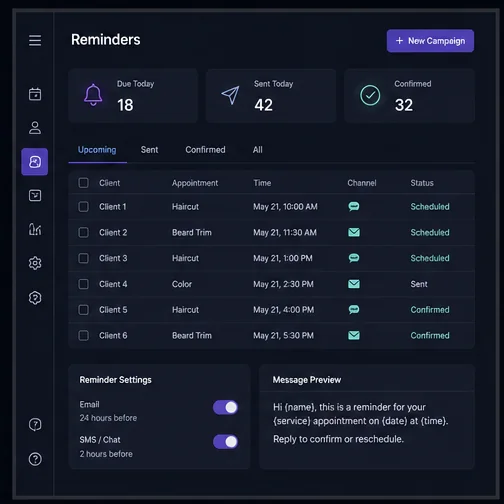Screen dimensions: 504x504
Task: Click the time May 21, 10:00 AM
Action: point(285,207)
